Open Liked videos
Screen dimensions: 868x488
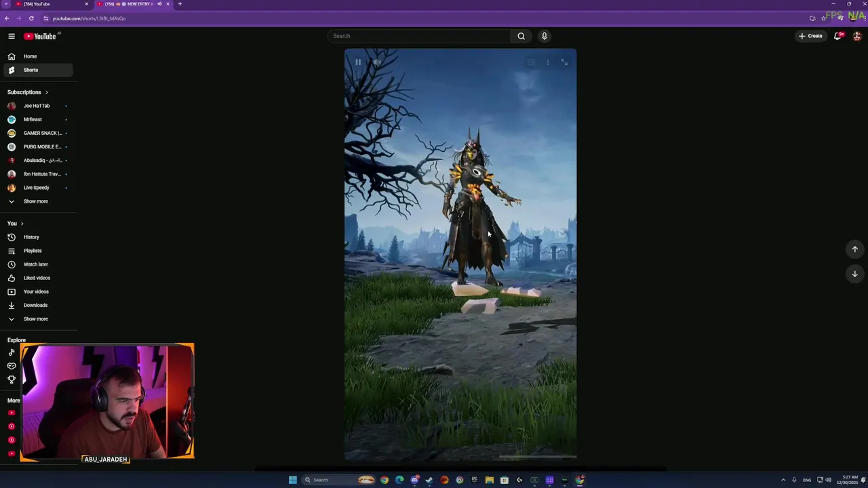(37, 278)
